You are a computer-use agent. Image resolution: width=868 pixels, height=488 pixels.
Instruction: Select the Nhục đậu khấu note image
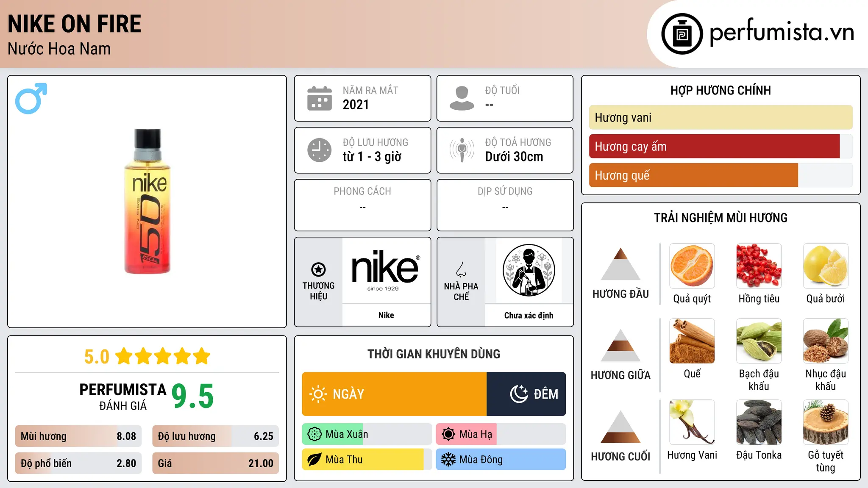tap(826, 341)
